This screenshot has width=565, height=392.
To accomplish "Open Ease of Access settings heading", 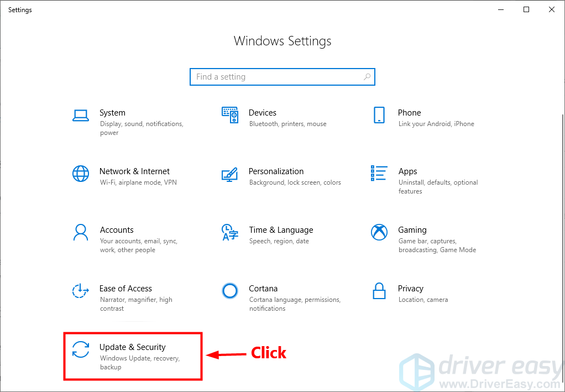I will pyautogui.click(x=125, y=289).
